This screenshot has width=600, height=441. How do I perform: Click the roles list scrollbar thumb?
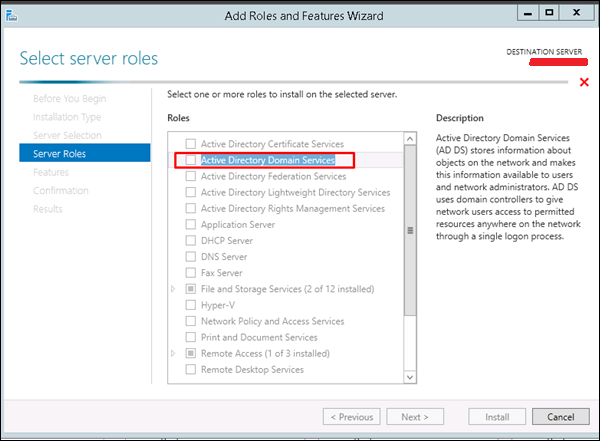[410, 230]
